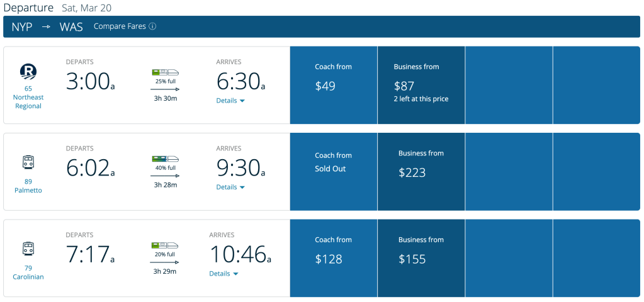Expand Details for the 6:30a arrival

tap(230, 101)
